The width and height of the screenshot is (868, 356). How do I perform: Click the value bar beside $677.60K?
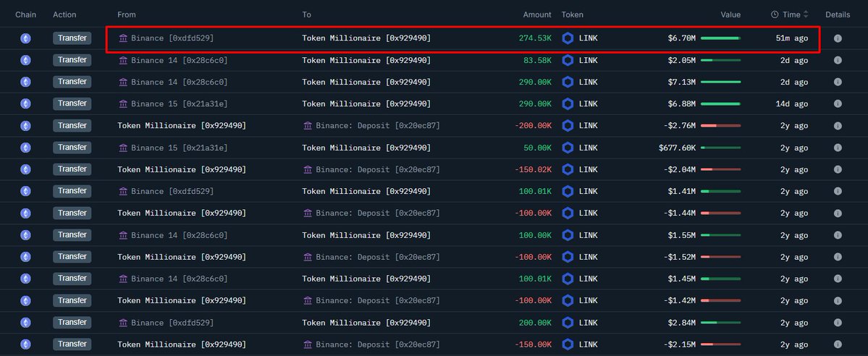tap(720, 148)
